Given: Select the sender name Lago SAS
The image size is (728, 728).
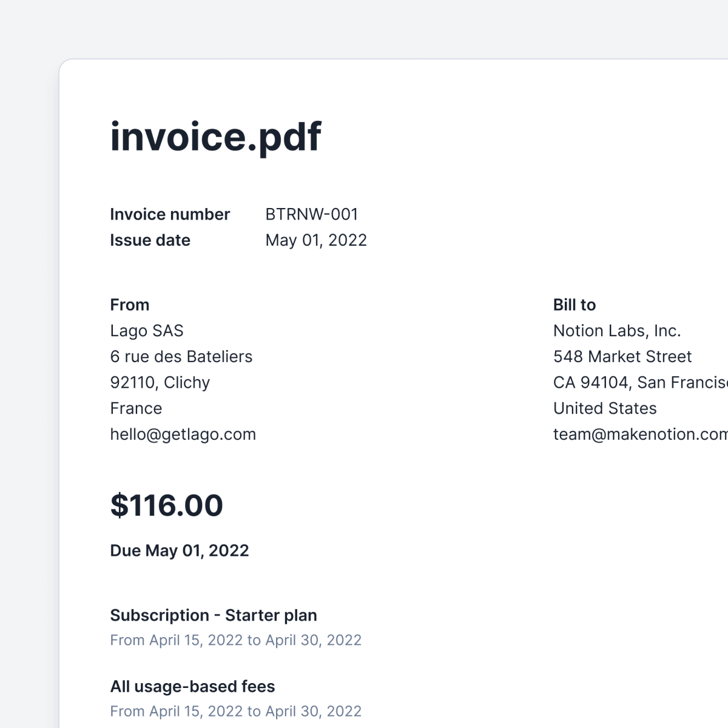Looking at the screenshot, I should (147, 331).
